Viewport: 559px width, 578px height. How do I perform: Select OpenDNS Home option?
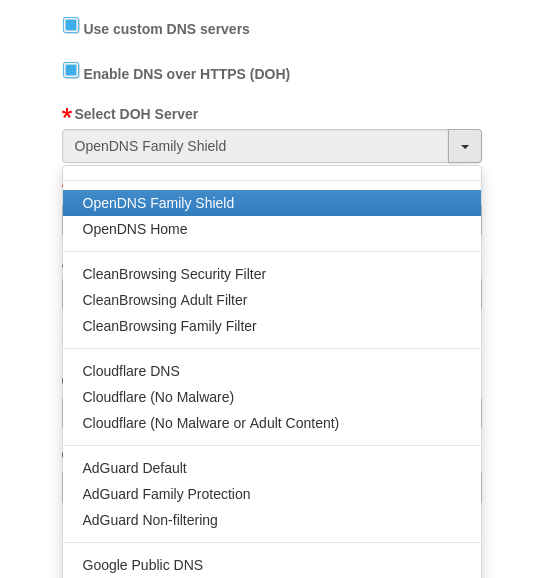point(272,229)
